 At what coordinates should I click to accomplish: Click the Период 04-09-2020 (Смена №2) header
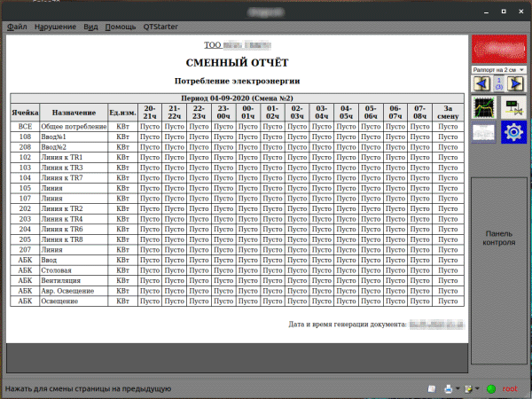[237, 98]
